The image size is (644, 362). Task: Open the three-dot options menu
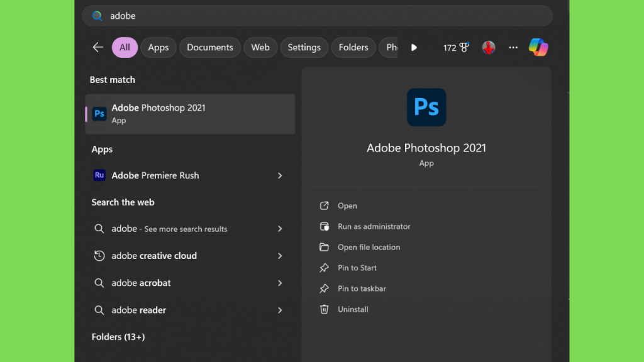point(513,48)
